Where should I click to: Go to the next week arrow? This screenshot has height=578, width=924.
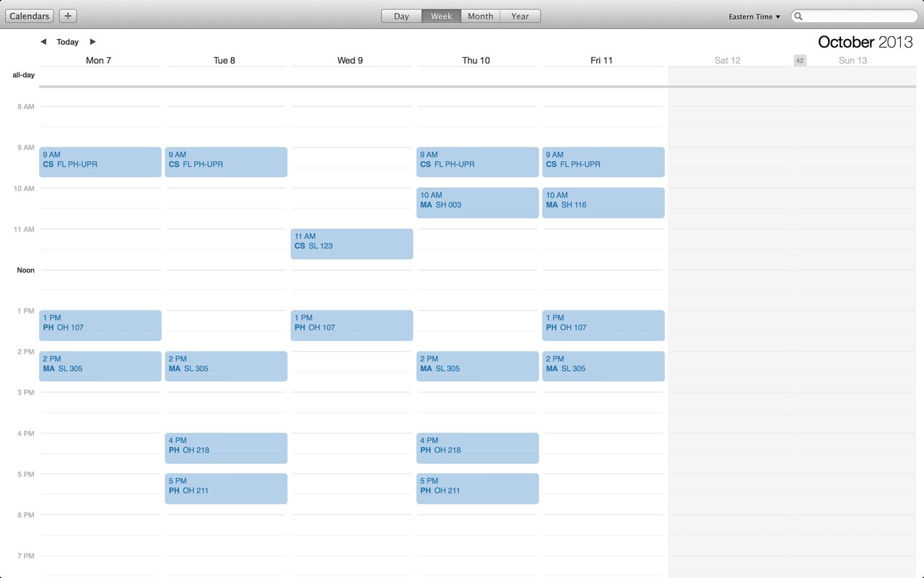click(92, 42)
